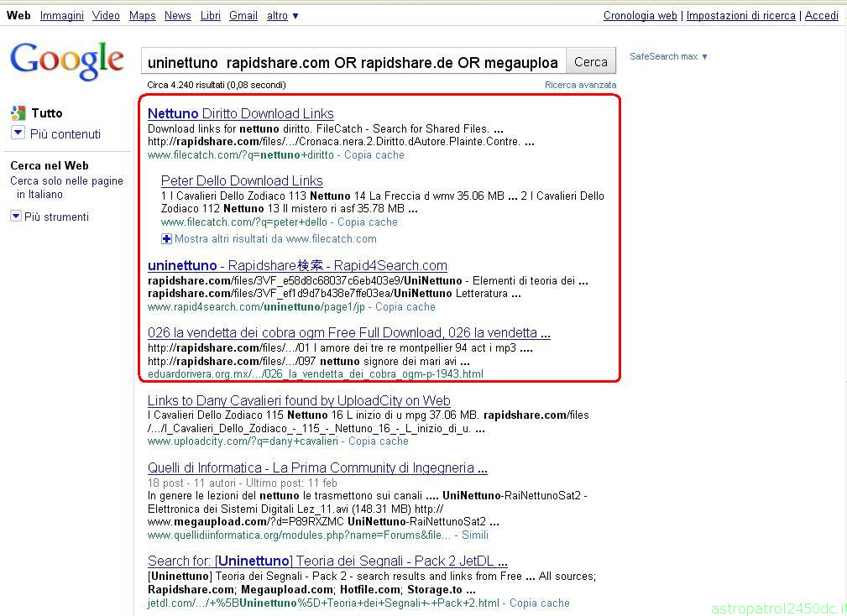Click 'Mostra altri risultati da www.filecatch.com'
847x616 pixels.
click(x=275, y=238)
